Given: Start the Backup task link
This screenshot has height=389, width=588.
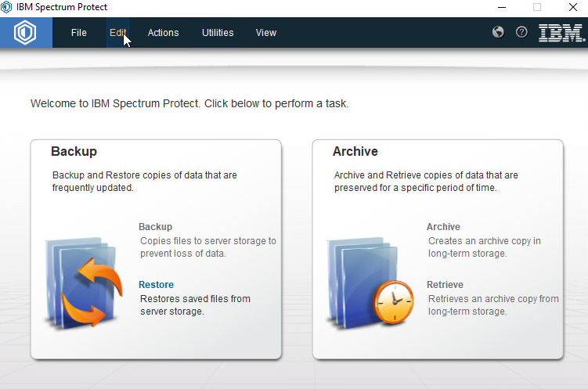Looking at the screenshot, I should [155, 227].
